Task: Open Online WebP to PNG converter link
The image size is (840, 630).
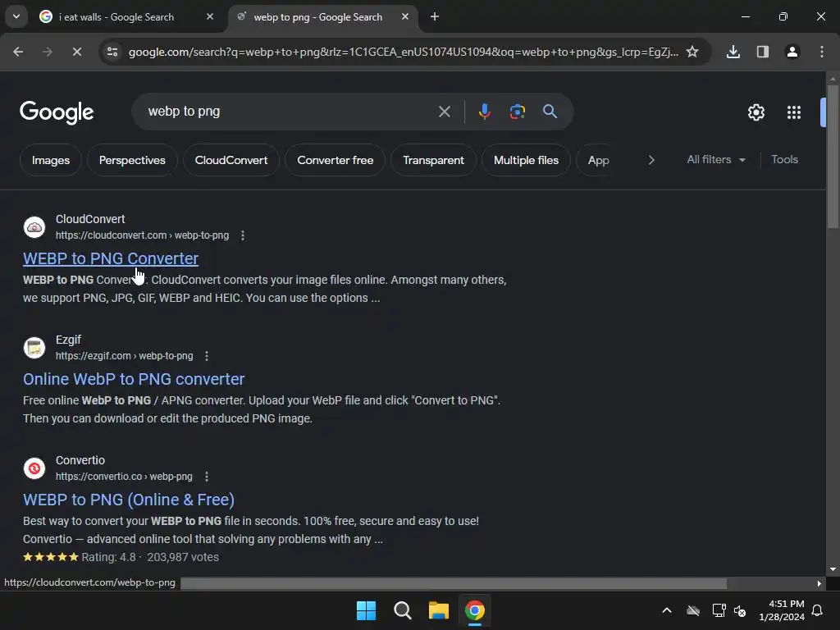Action: (x=134, y=379)
